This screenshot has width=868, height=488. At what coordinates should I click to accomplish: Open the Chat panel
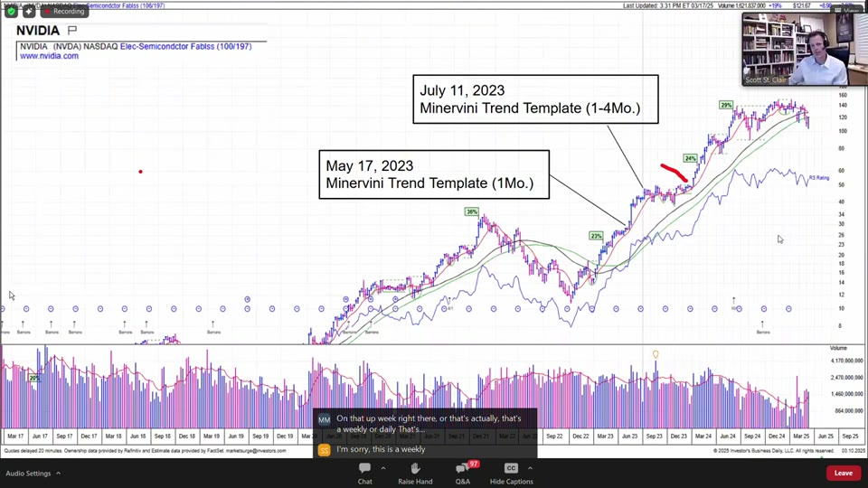point(364,473)
